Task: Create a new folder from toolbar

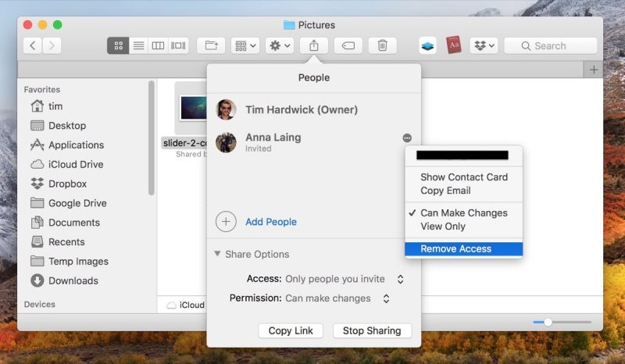Action: (x=211, y=45)
